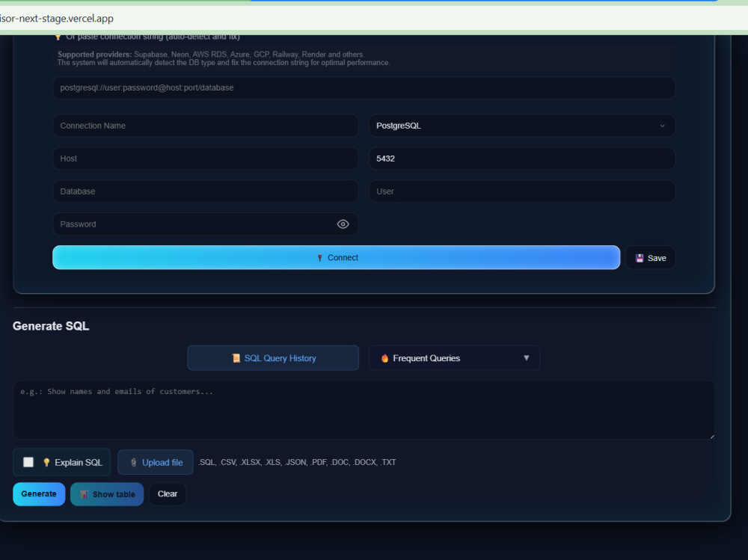Click the text resize handle corner
Image resolution: width=748 pixels, height=560 pixels.
click(x=712, y=436)
